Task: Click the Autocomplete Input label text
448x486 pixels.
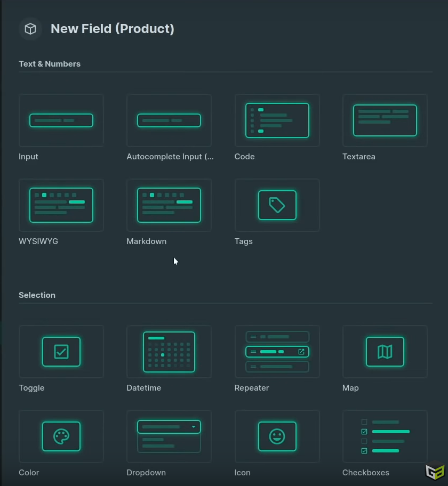Action: click(x=170, y=157)
